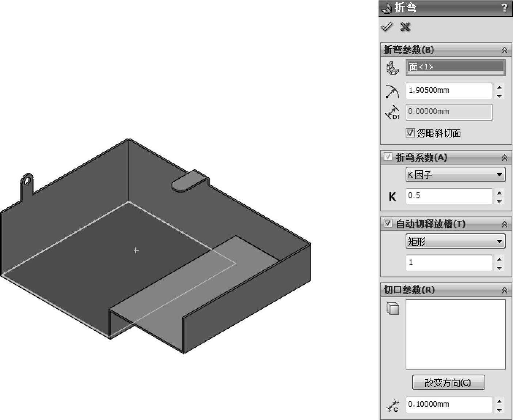Select the folded rounded tab on the model
513x420 pixels.
point(190,181)
